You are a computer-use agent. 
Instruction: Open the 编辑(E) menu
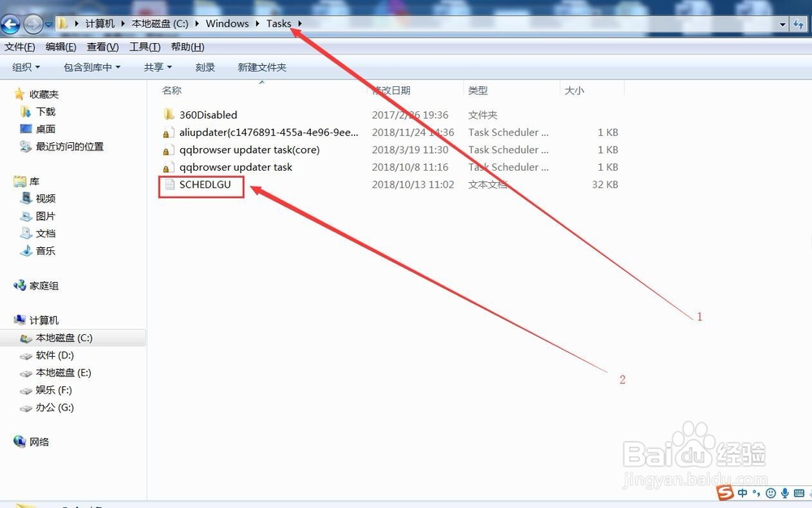point(61,46)
